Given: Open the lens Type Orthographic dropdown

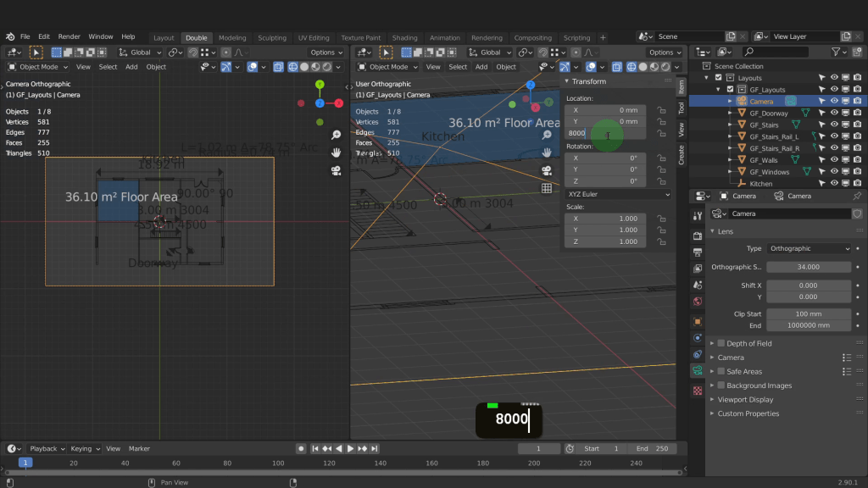Looking at the screenshot, I should pyautogui.click(x=809, y=248).
